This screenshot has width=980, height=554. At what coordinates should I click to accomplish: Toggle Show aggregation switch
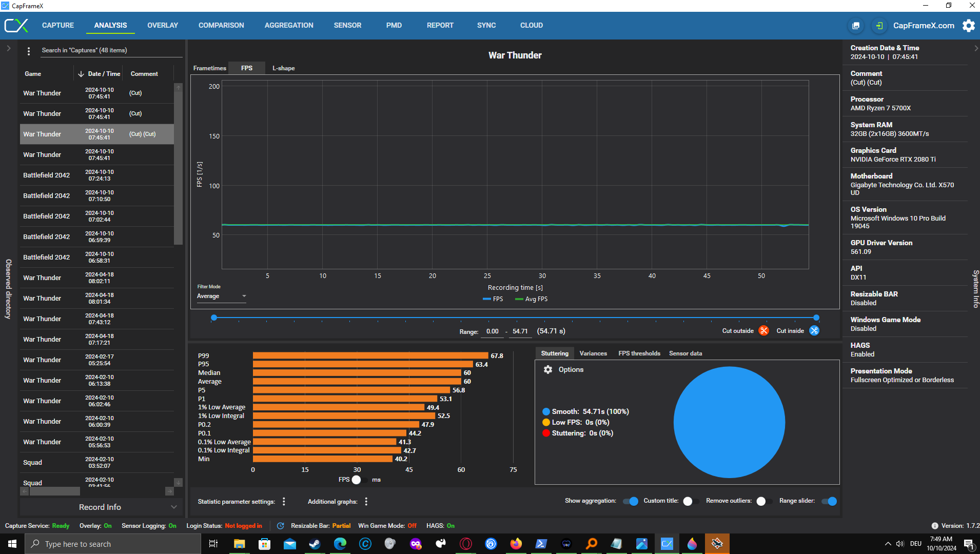point(631,501)
